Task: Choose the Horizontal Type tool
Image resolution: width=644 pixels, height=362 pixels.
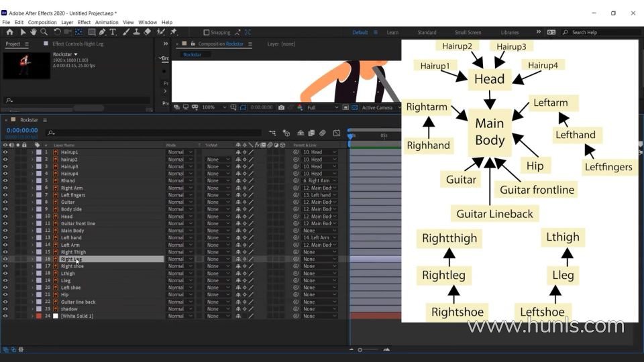Action: 113,32
